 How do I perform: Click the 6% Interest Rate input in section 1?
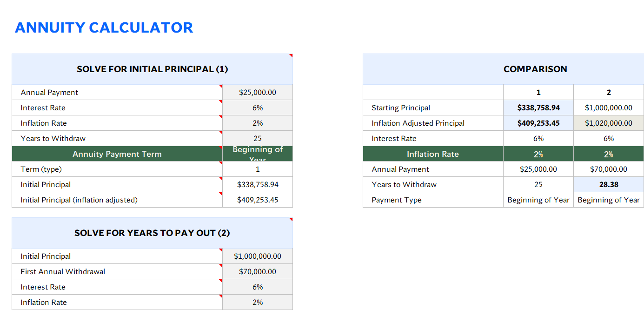[x=258, y=108]
